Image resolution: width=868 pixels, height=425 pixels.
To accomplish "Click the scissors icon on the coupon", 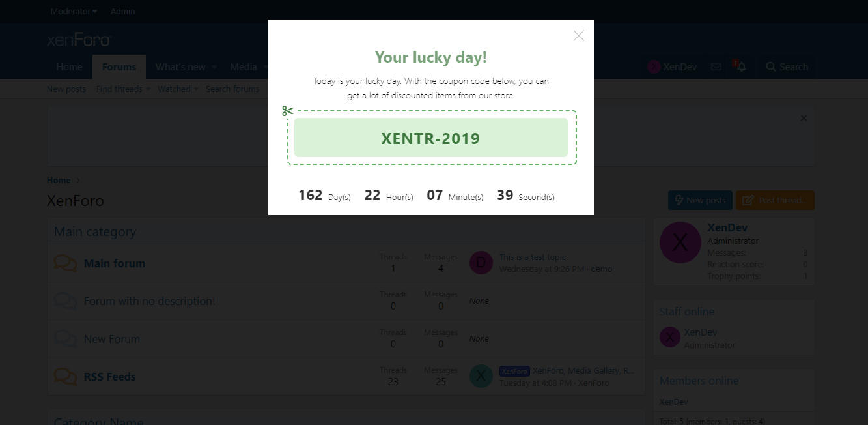I will click(x=287, y=111).
